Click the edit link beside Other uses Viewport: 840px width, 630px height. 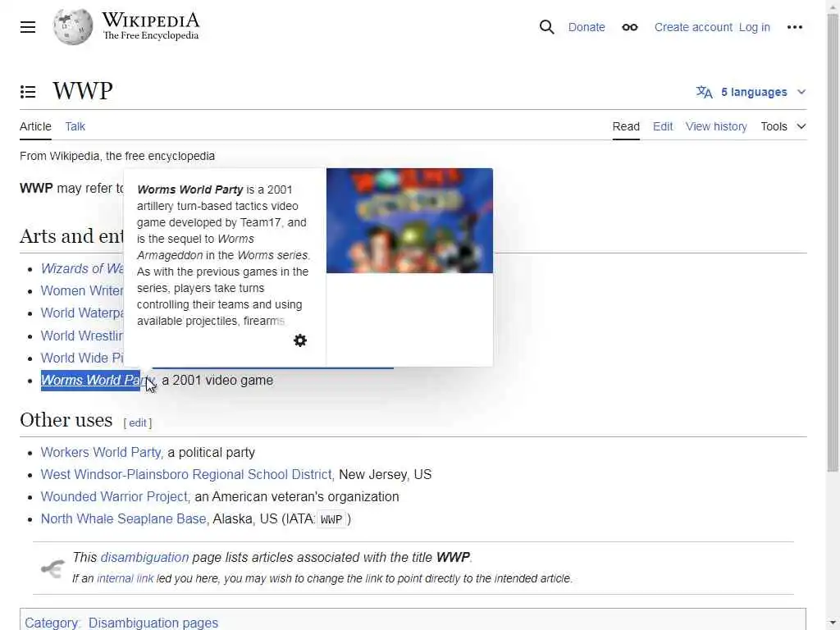(138, 422)
